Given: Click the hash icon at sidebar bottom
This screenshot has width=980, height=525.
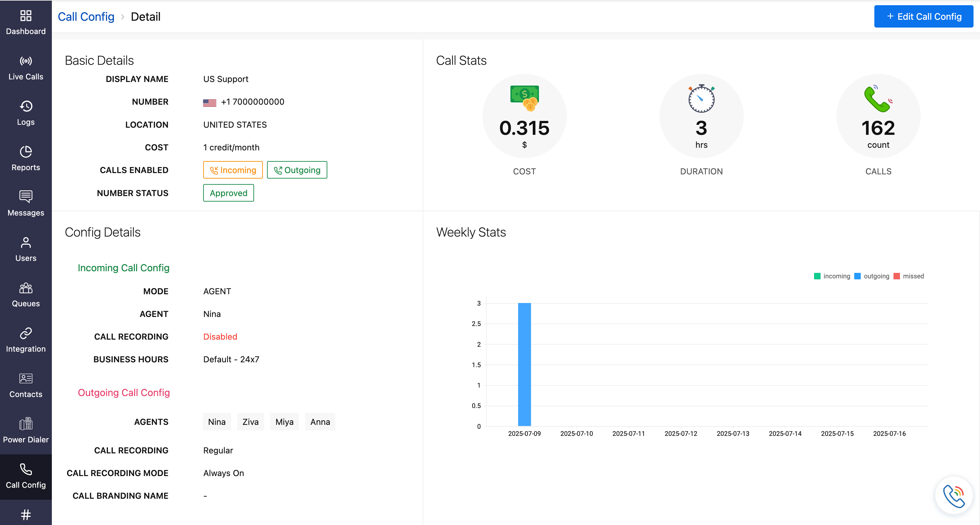Looking at the screenshot, I should (x=26, y=514).
